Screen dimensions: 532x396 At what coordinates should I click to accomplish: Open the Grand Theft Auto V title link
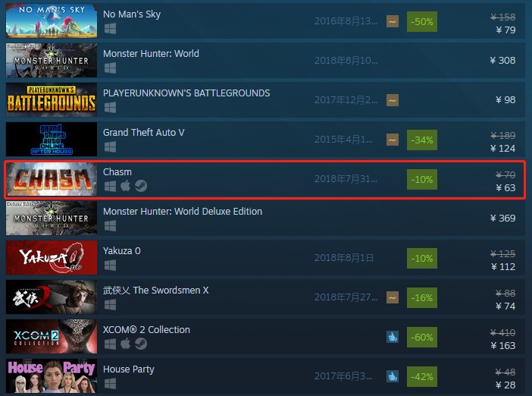(144, 133)
